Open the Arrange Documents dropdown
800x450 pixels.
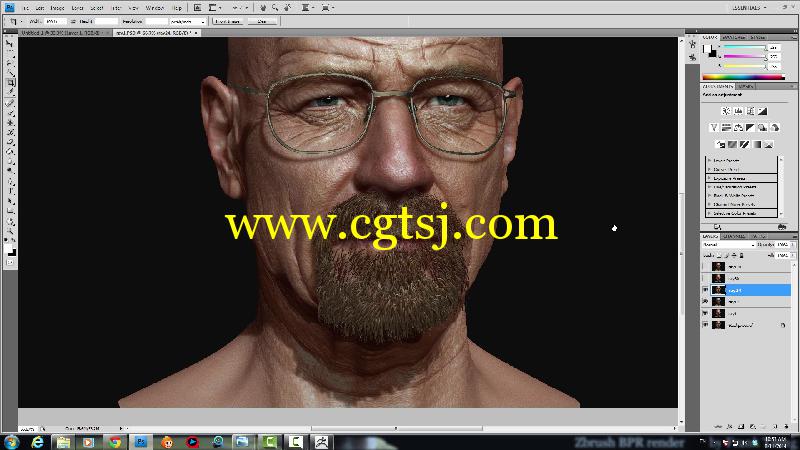click(x=308, y=8)
